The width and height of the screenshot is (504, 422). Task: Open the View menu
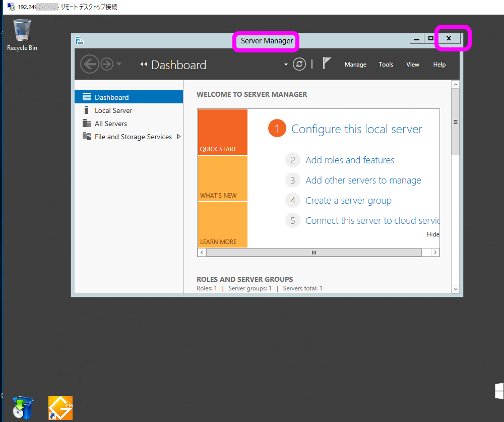[x=413, y=65]
